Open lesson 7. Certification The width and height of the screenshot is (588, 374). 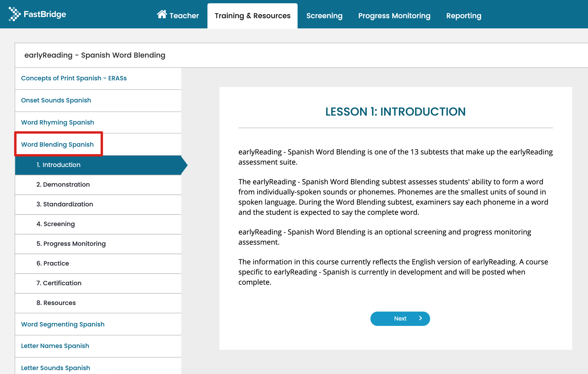pyautogui.click(x=98, y=283)
